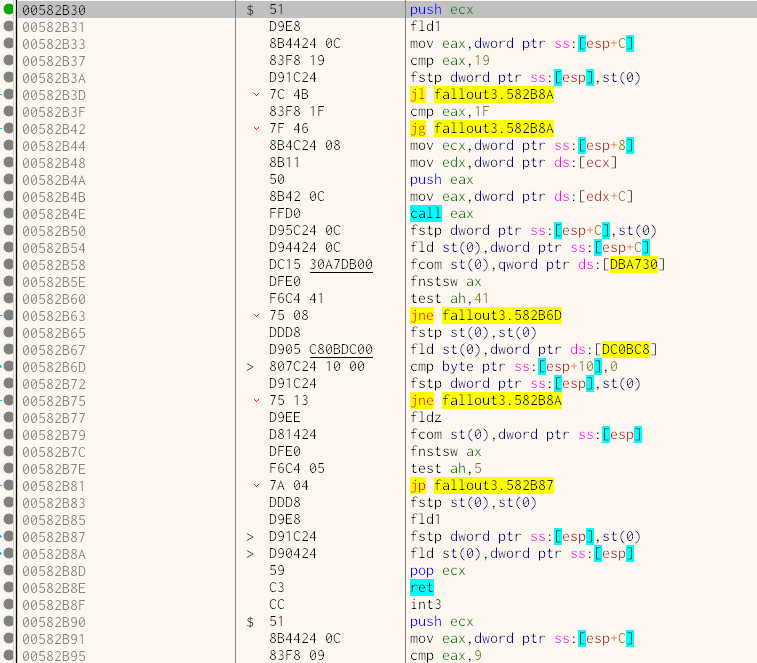The height and width of the screenshot is (663, 757).
Task: Select address 00582B8F in address column
Action: pos(54,605)
